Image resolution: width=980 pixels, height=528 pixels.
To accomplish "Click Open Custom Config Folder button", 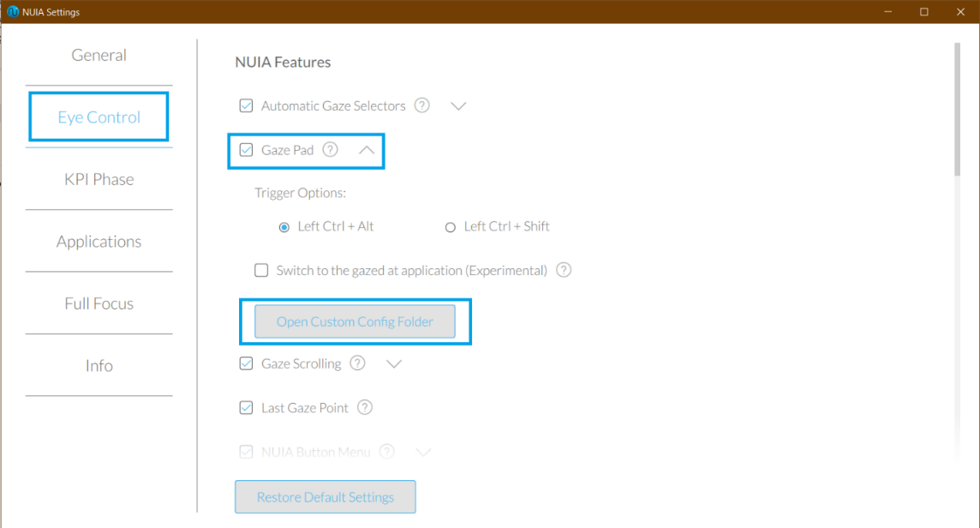I will [355, 321].
